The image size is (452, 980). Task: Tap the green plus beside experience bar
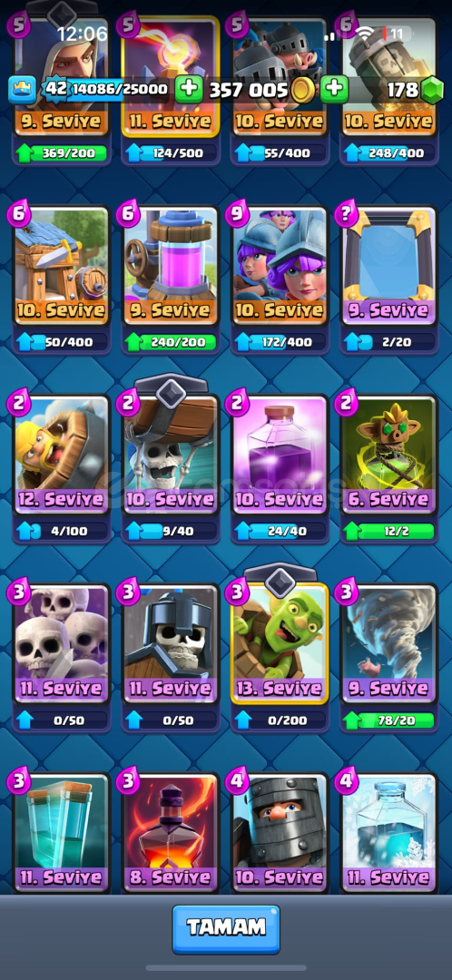(188, 90)
